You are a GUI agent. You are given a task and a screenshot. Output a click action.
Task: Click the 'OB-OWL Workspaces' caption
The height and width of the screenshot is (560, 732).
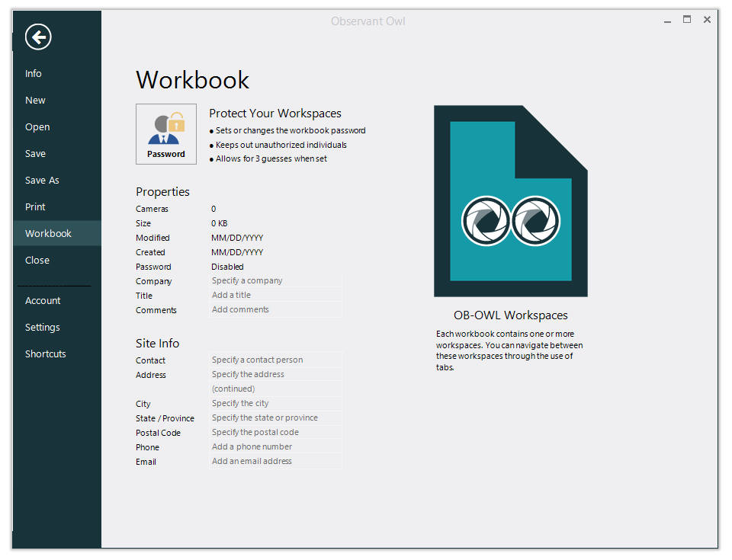[511, 315]
